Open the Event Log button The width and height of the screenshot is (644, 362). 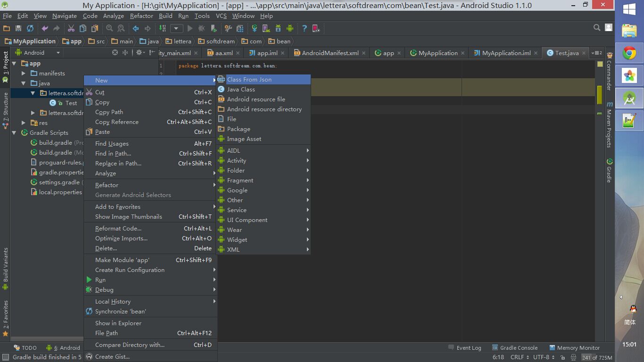tap(464, 348)
